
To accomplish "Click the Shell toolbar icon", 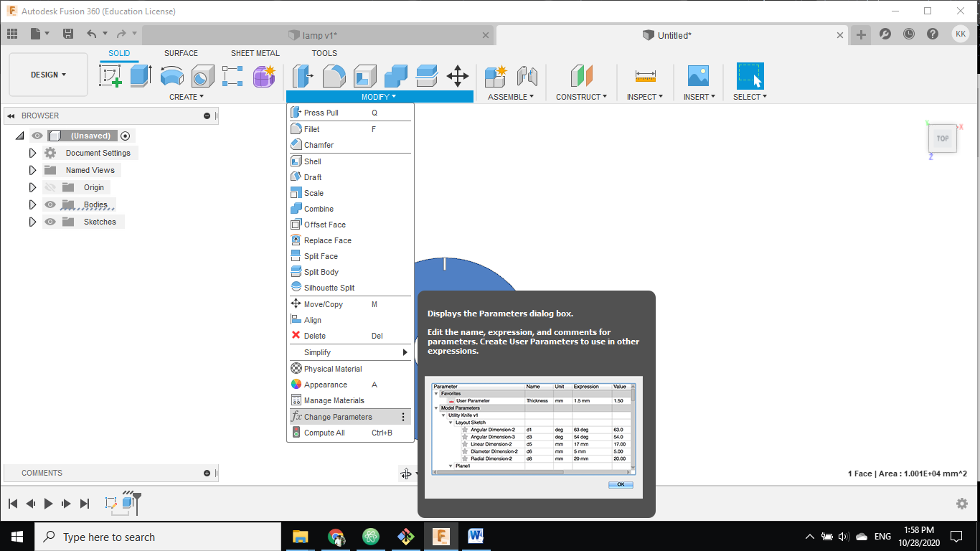I will point(364,75).
